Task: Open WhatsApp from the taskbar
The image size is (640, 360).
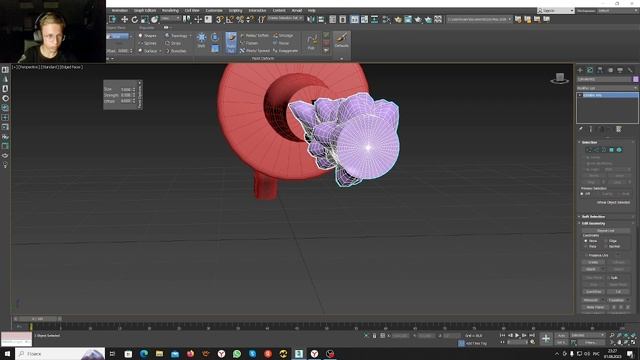Action: pos(237,354)
